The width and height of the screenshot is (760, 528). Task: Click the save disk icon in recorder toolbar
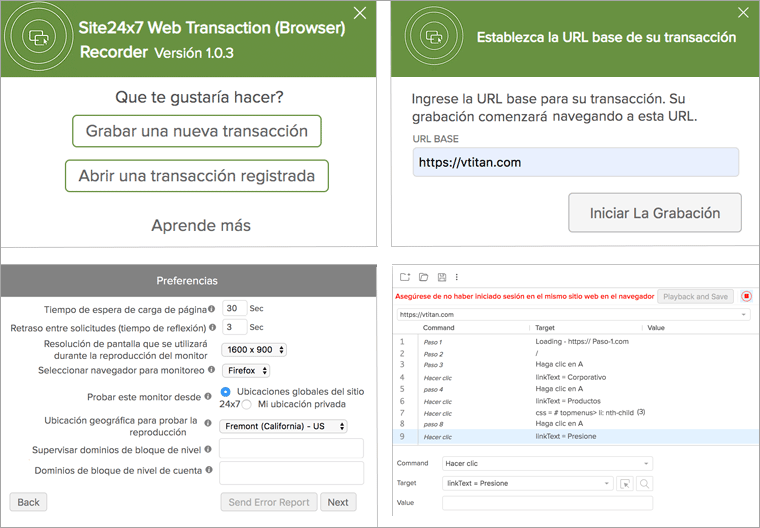[x=442, y=277]
